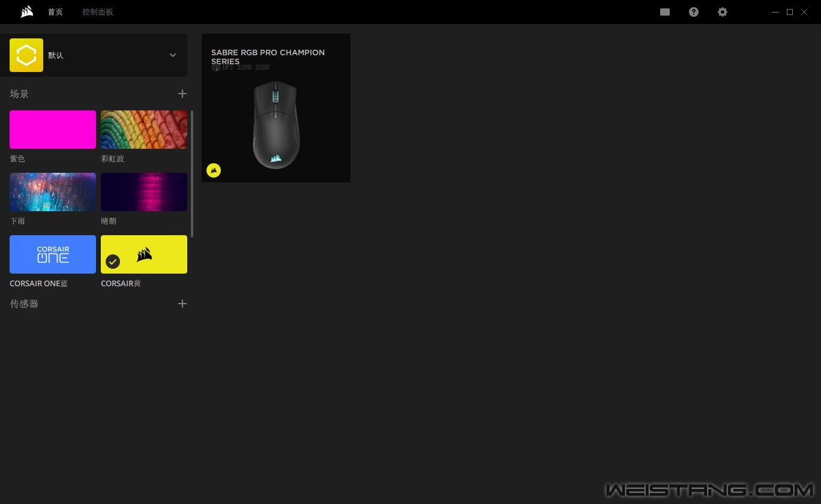Click the scenes panel scrollbar
Image resolution: width=821 pixels, height=504 pixels.
tap(192, 173)
